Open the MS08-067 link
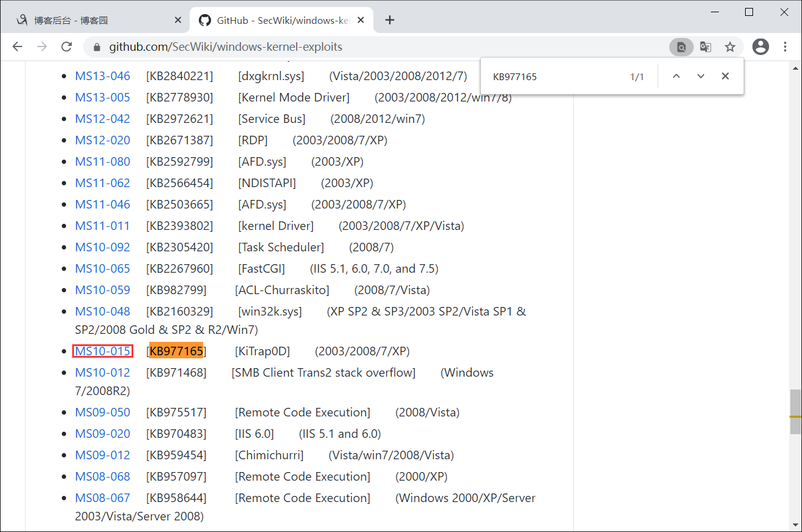The height and width of the screenshot is (532, 802). [x=103, y=498]
